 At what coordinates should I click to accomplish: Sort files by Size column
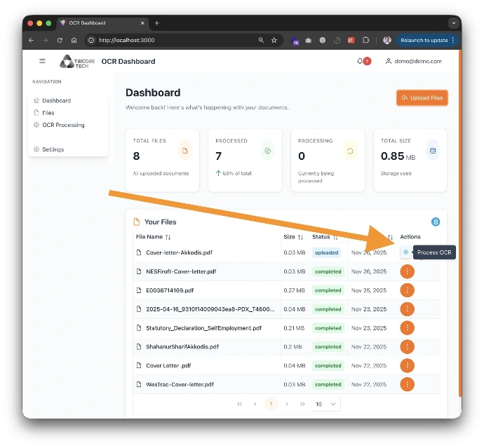tap(300, 237)
